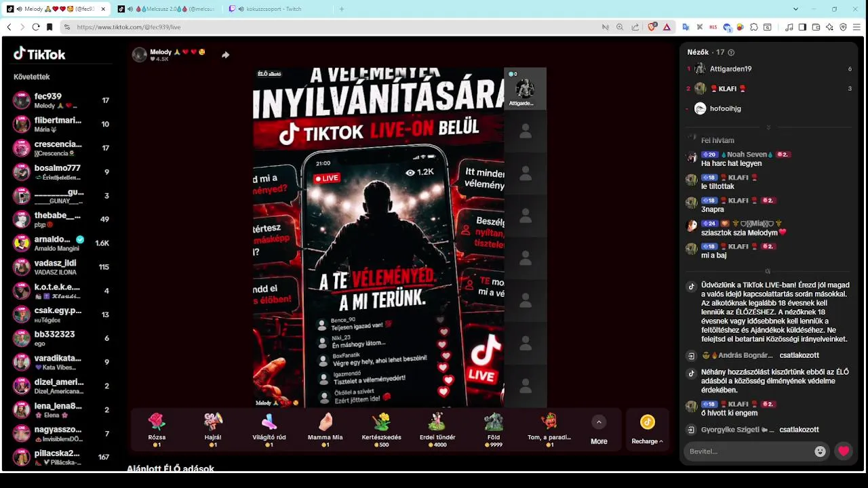This screenshot has height=488, width=868.
Task: Open a new browser tab
Action: [342, 9]
